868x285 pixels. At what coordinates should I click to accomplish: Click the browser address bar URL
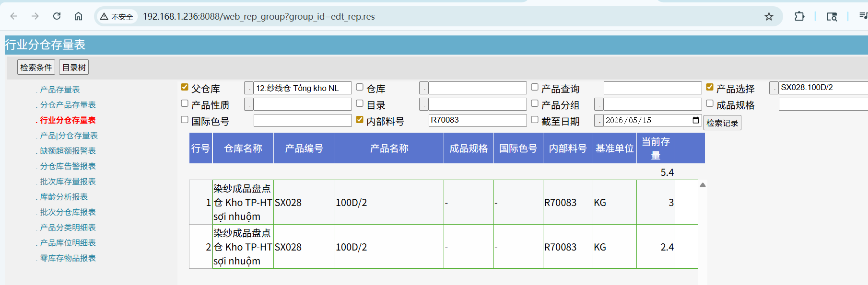pos(259,17)
